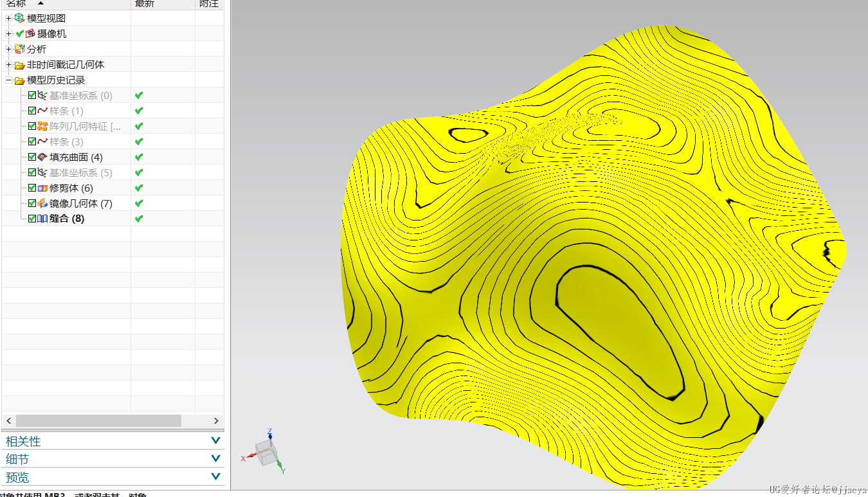Screen dimensions: 868x497
Task: Uncheck the 基准坐标系 (0) feature checkbox
Action: click(x=32, y=95)
